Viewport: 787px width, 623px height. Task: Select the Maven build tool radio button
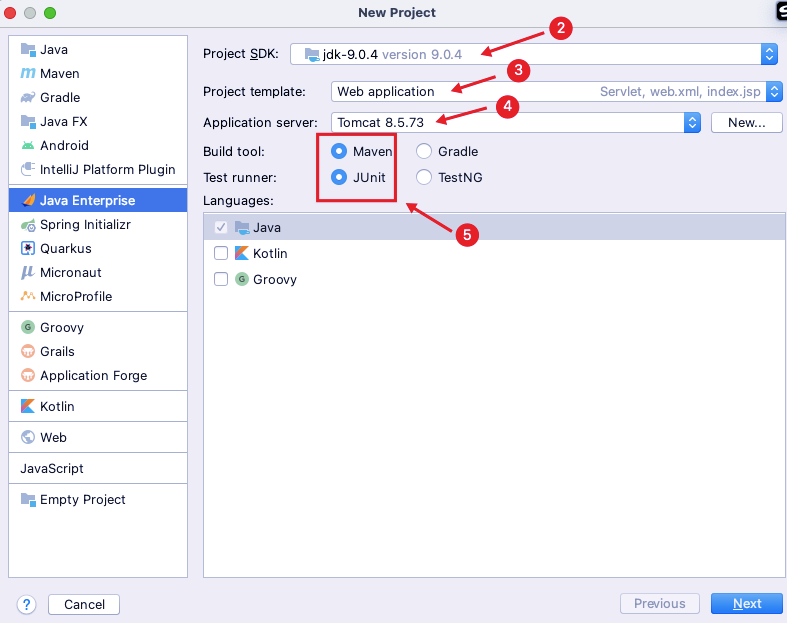click(339, 151)
